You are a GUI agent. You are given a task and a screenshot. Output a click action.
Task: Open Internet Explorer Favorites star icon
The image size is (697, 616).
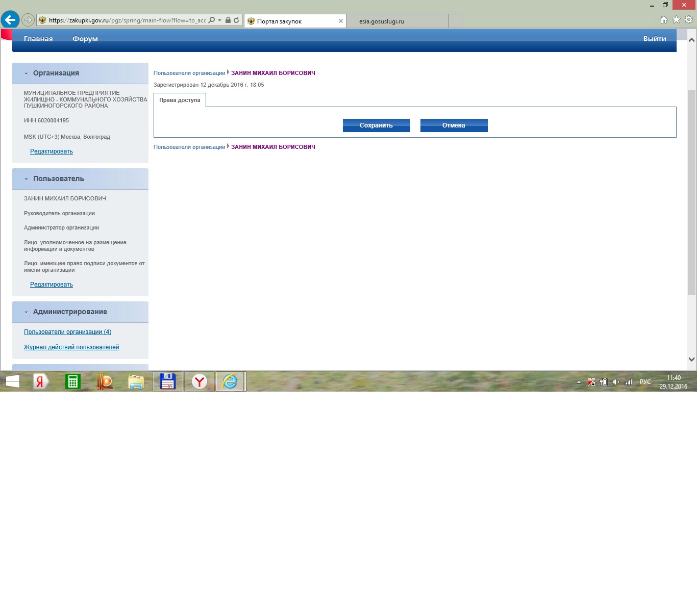tap(676, 20)
